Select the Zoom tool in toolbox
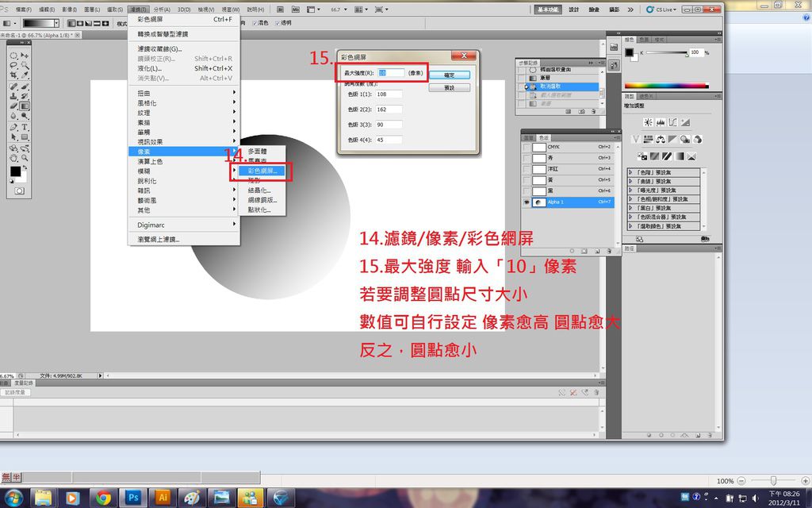Viewport: 812px width, 508px height. pyautogui.click(x=25, y=158)
